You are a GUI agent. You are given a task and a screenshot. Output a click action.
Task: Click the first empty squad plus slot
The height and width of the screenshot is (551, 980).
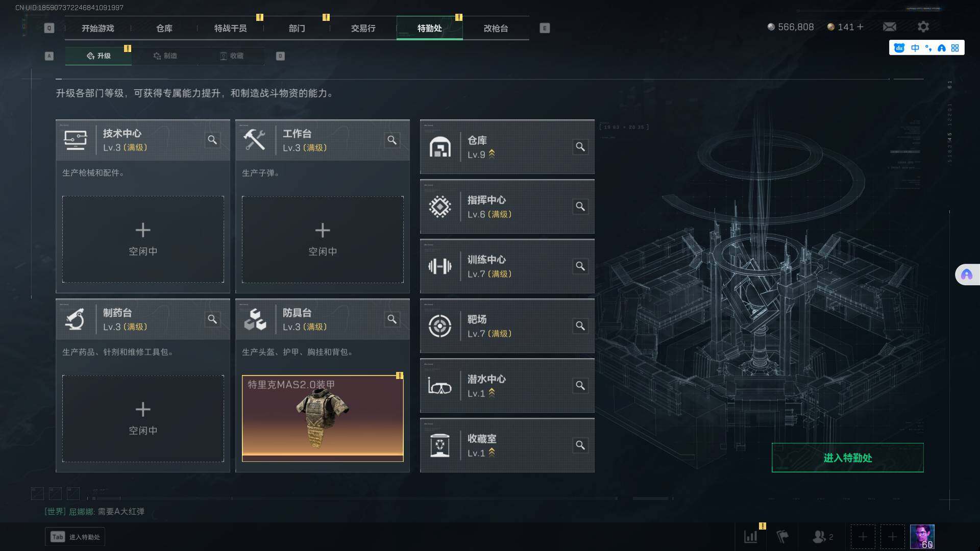click(x=863, y=537)
